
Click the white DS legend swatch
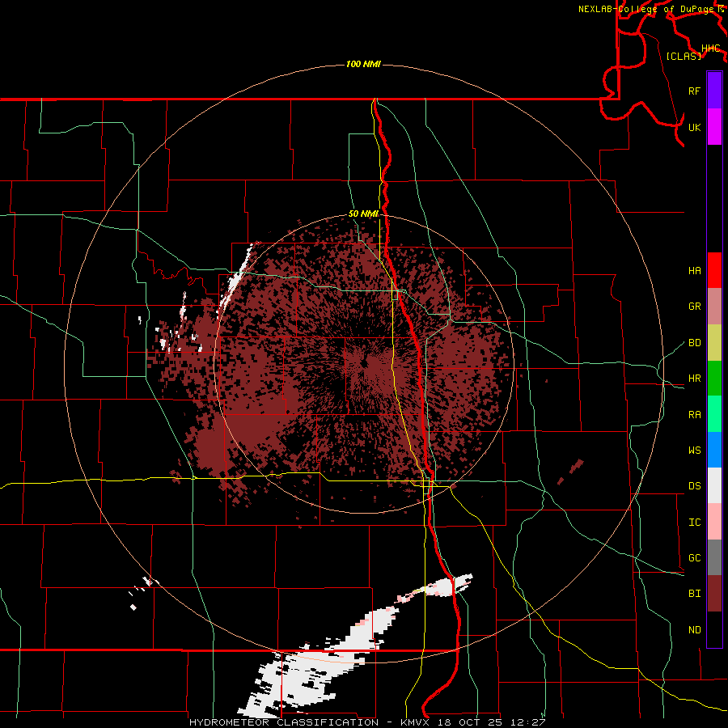coord(714,485)
